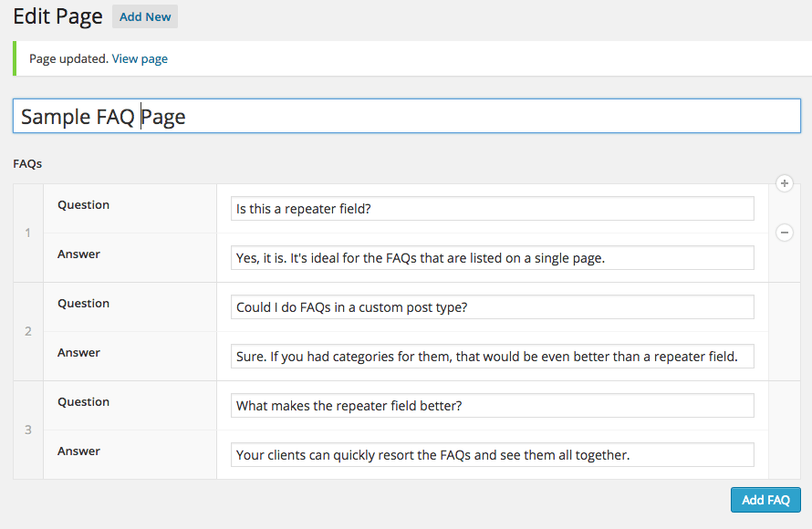Click the Add New button
The width and height of the screenshot is (812, 529).
pyautogui.click(x=145, y=16)
